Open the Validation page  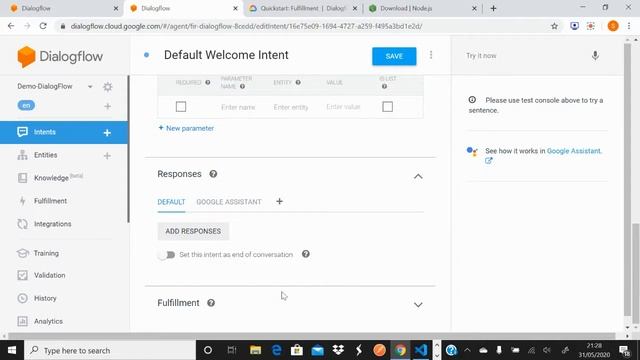tap(49, 275)
